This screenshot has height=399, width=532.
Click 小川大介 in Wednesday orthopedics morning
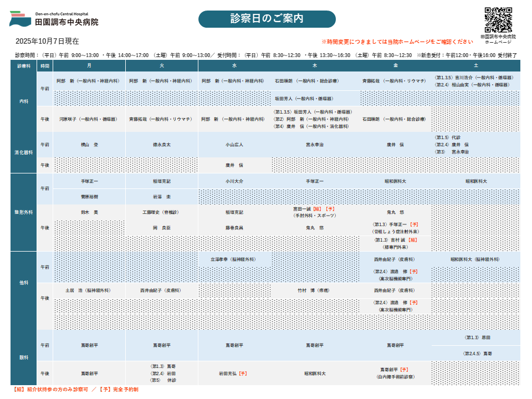tap(234, 181)
